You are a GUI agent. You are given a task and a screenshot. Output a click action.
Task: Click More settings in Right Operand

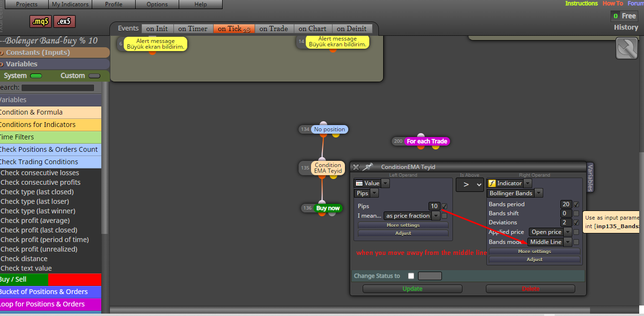[535, 251]
